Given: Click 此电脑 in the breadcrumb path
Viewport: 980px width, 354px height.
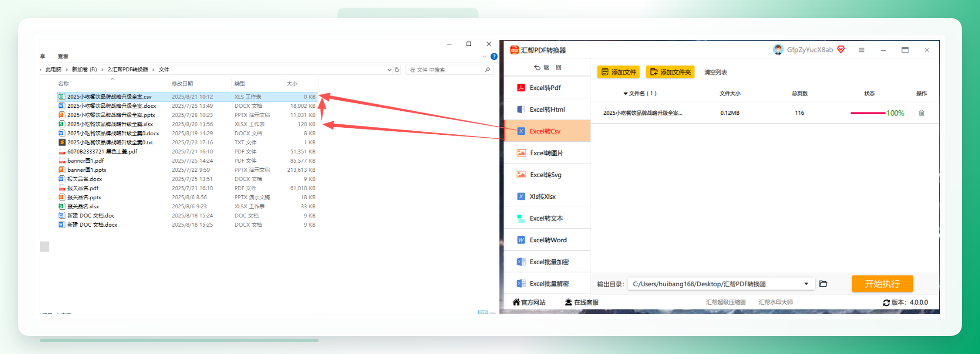Looking at the screenshot, I should [x=53, y=69].
